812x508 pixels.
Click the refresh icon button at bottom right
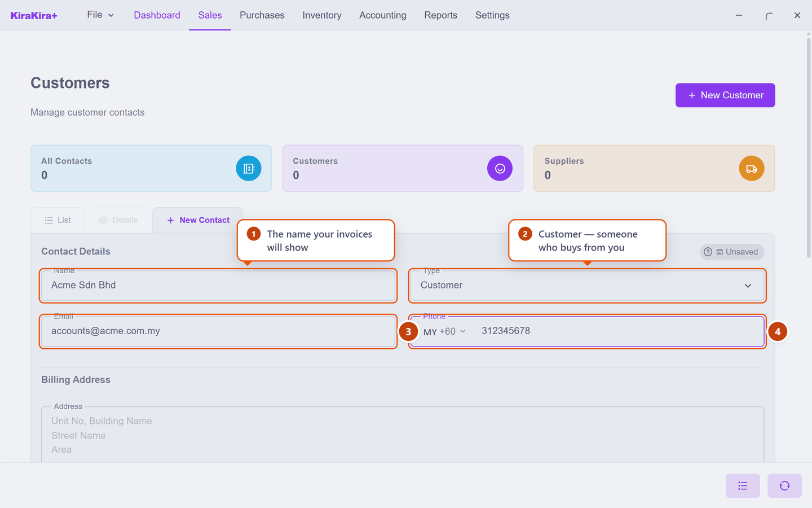pyautogui.click(x=784, y=485)
